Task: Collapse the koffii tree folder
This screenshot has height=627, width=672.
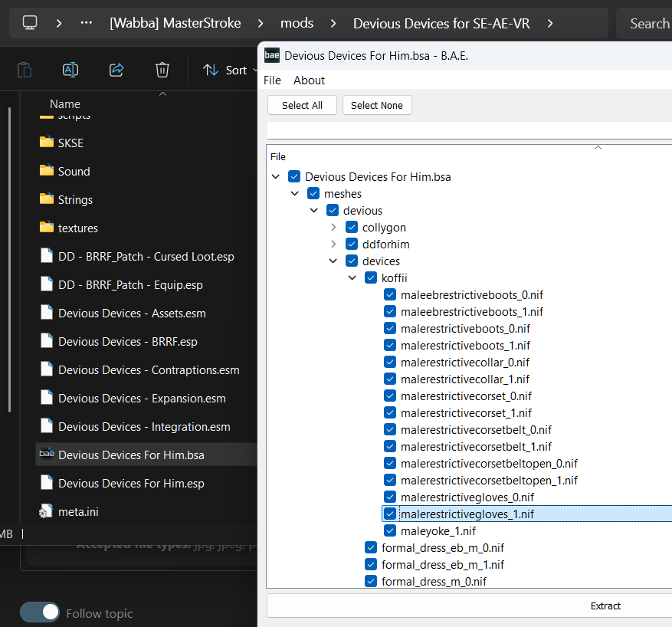Action: pos(352,277)
